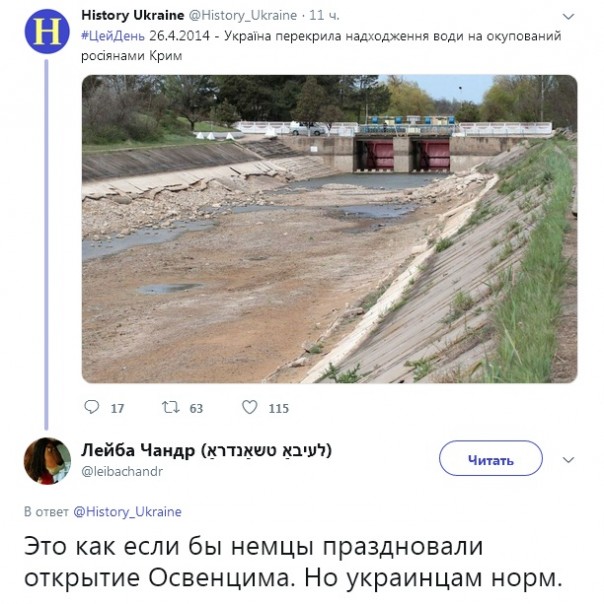Open the @History_Ukraine handle in tweet header
604x604 pixels.
243,15
